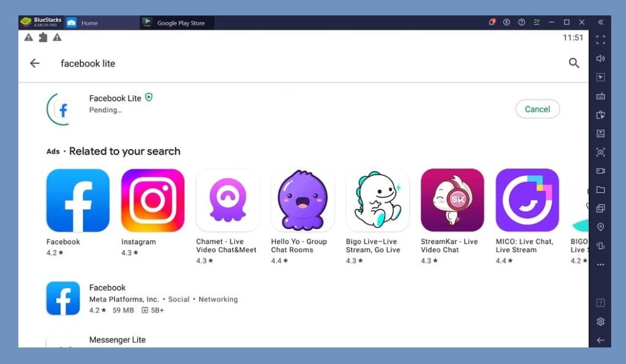The width and height of the screenshot is (626, 364).
Task: Click the sidebar back arrow
Action: [x=600, y=340]
